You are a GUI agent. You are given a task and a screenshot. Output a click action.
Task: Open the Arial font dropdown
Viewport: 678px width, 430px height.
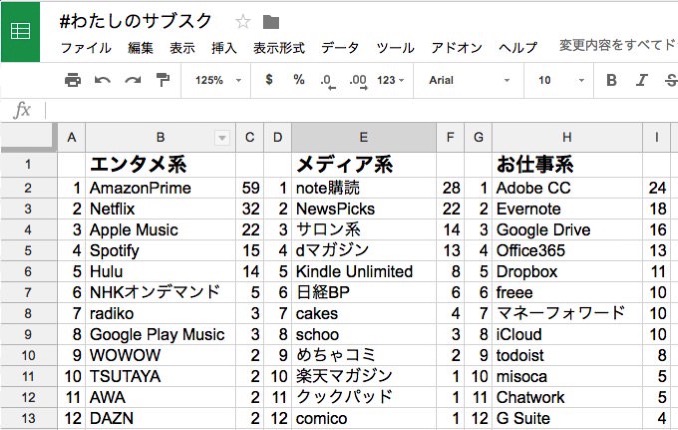469,80
